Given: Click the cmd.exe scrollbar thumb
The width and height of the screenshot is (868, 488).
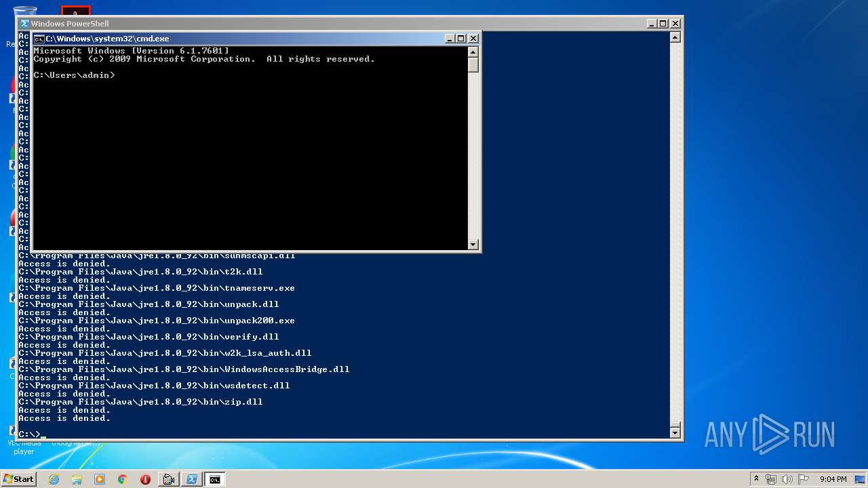Looking at the screenshot, I should pos(473,64).
